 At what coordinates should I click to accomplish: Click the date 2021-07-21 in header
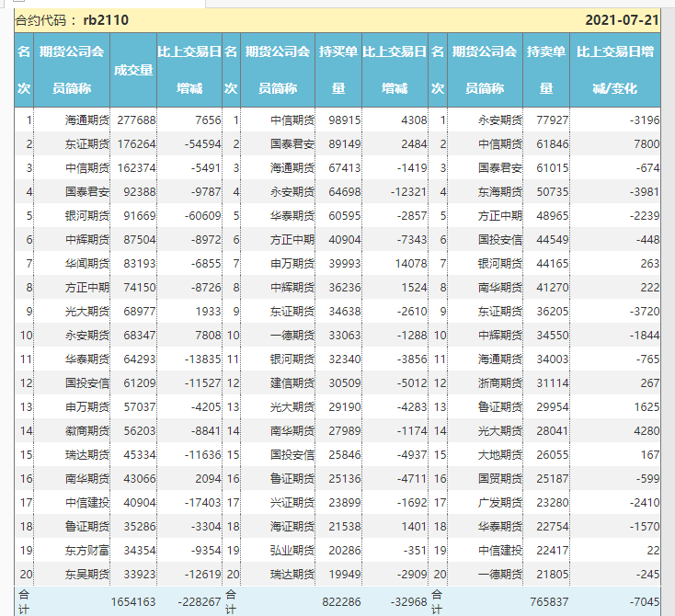(622, 20)
